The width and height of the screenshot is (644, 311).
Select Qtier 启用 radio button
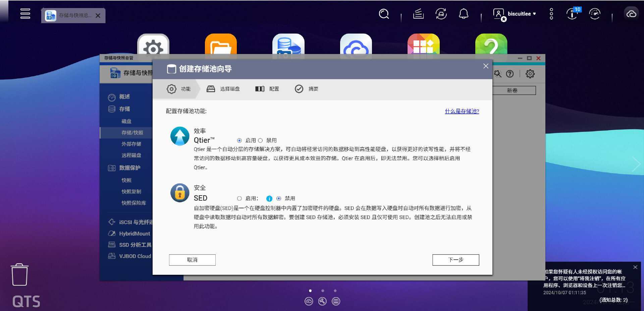(239, 141)
